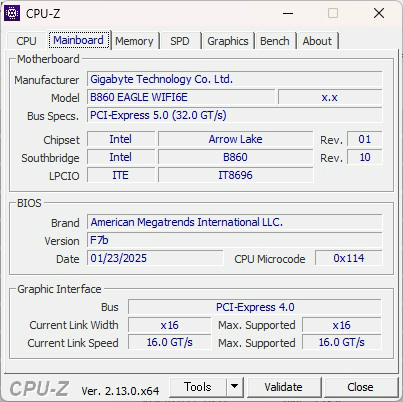Click the Chipset vendor field Intel
The height and width of the screenshot is (402, 403).
pyautogui.click(x=121, y=139)
